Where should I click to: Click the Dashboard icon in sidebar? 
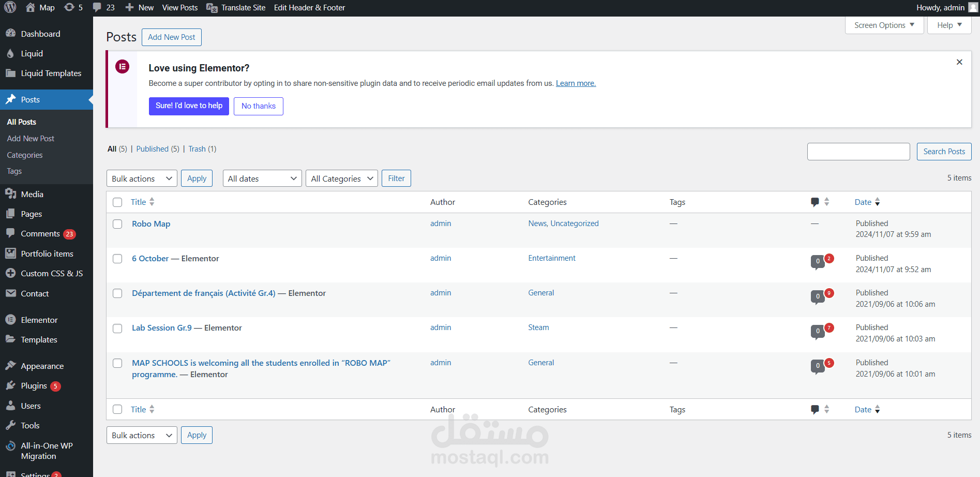10,34
